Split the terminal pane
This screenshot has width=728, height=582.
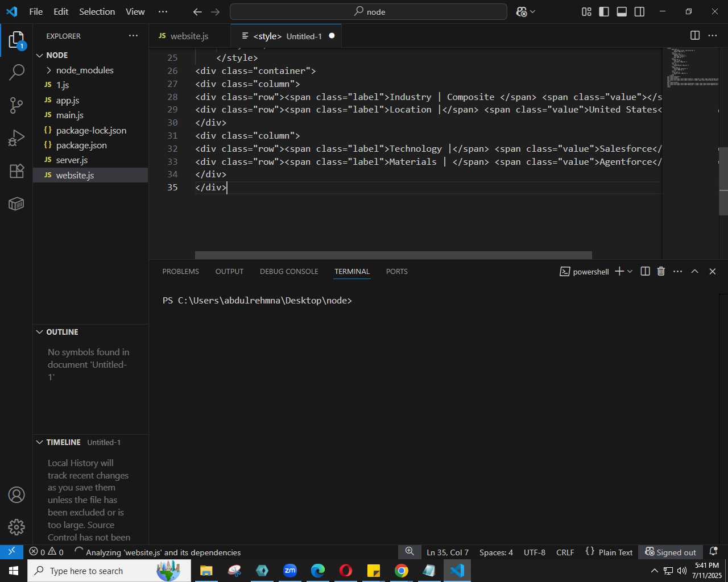pyautogui.click(x=645, y=272)
